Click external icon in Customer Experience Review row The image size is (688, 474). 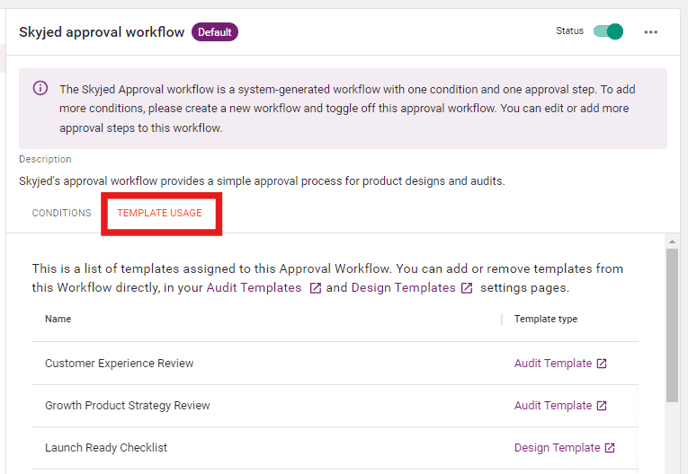click(602, 363)
